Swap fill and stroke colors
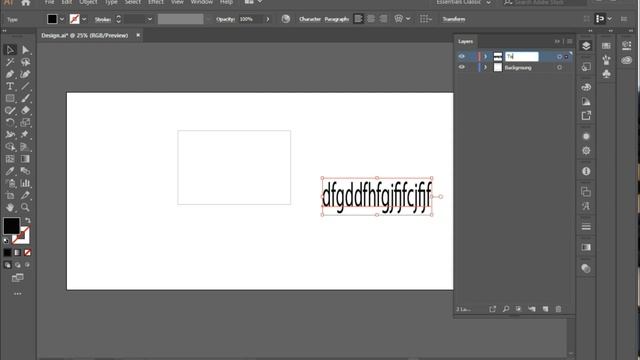 pos(28,220)
